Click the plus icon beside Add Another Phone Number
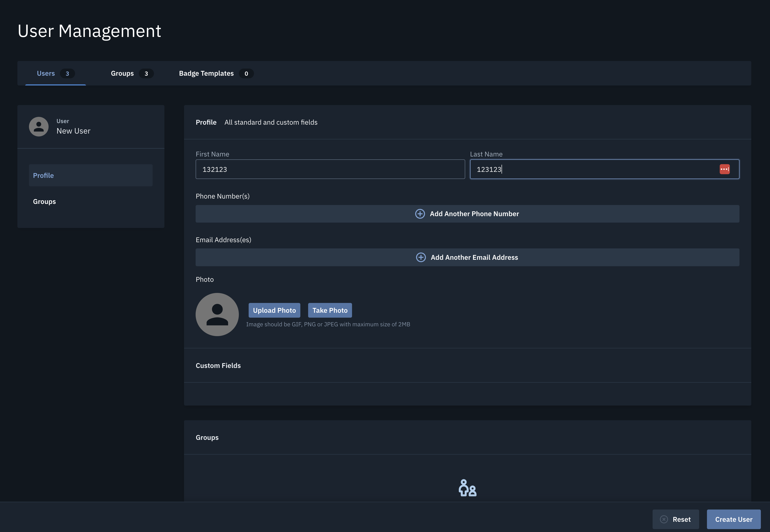Viewport: 770px width, 532px height. click(420, 214)
